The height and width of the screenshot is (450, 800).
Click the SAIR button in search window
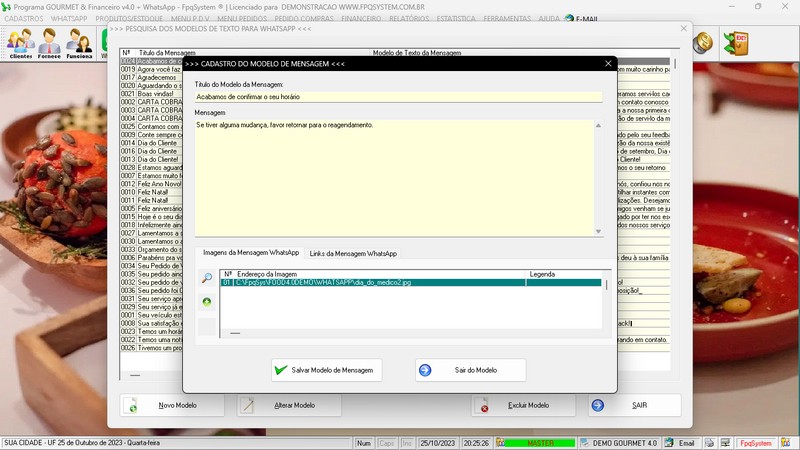click(x=634, y=405)
